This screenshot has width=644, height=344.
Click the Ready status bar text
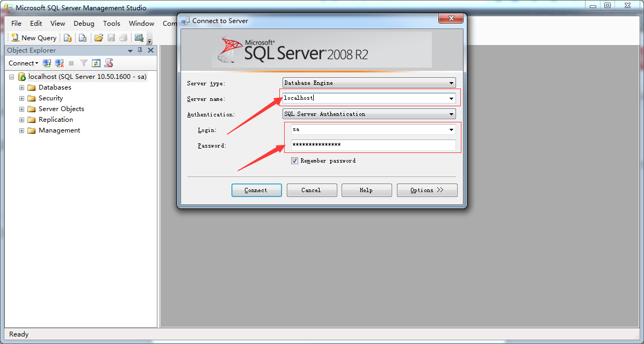tap(19, 334)
